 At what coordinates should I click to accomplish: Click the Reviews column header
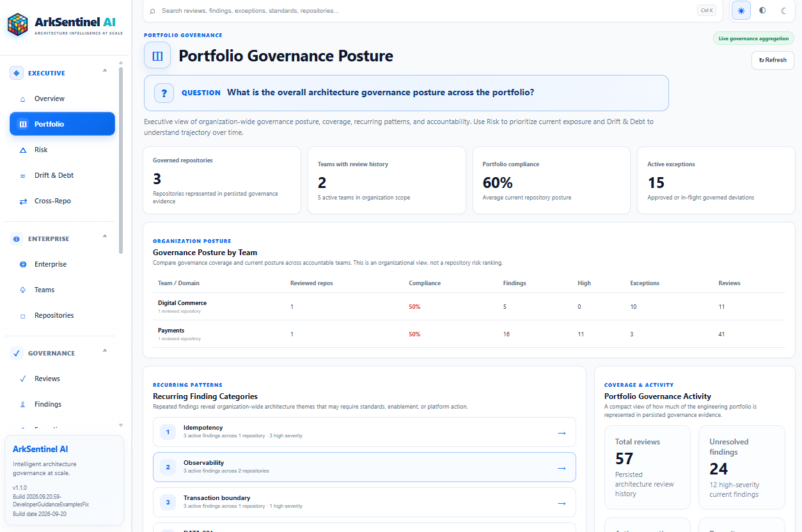click(x=729, y=283)
